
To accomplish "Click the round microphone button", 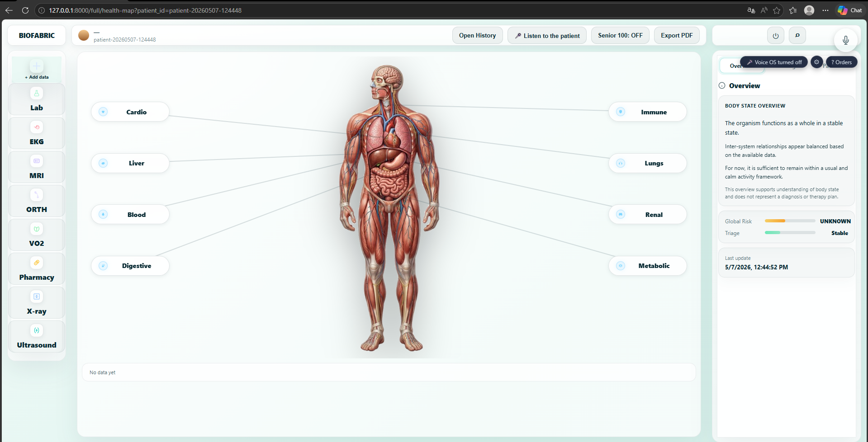I will tap(846, 40).
